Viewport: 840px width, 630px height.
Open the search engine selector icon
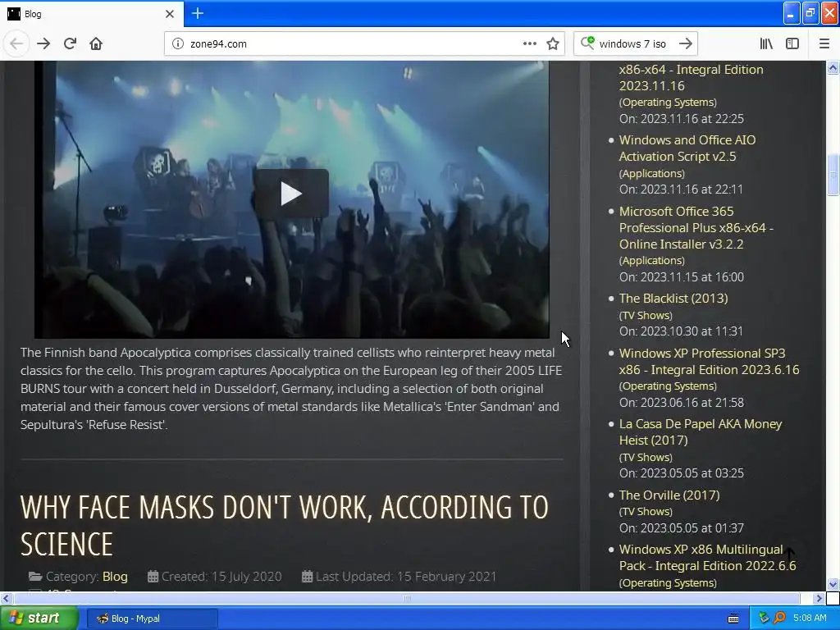pos(587,43)
